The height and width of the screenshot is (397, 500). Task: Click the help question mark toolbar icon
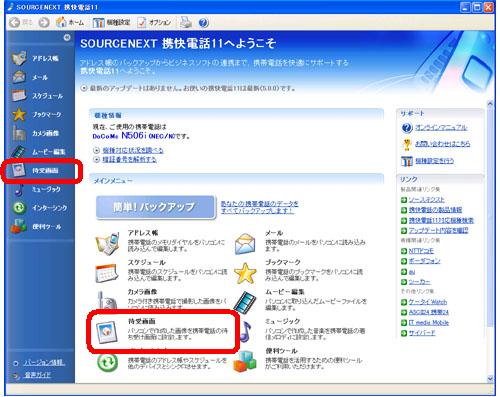tap(203, 23)
